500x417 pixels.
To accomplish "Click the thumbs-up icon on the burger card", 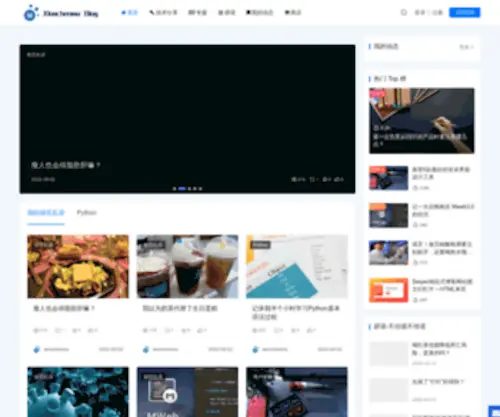I will pos(90,330).
